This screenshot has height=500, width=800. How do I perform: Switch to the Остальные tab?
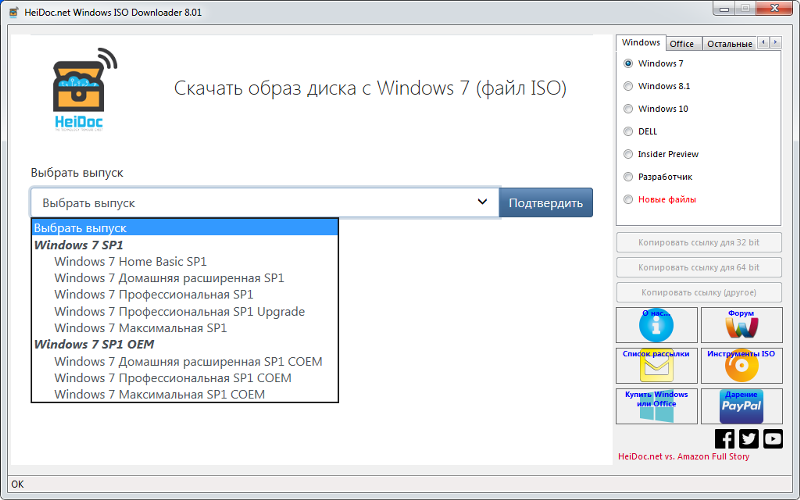coord(730,44)
